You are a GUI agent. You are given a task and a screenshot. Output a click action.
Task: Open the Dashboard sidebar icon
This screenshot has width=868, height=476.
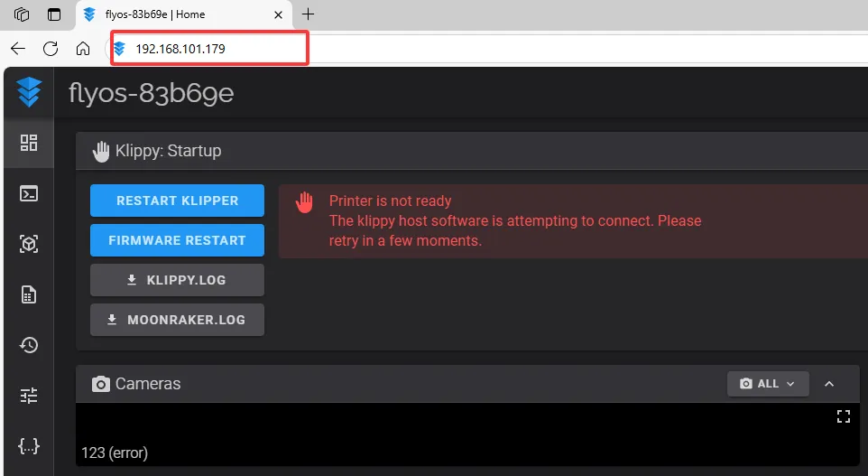29,143
